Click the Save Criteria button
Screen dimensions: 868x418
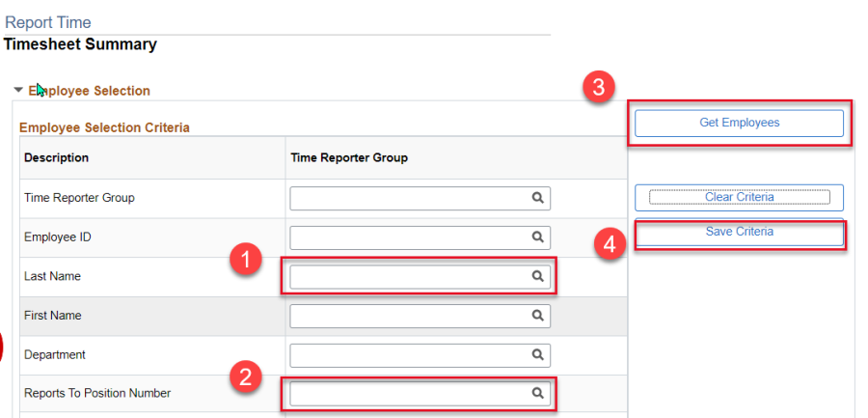coord(739,232)
